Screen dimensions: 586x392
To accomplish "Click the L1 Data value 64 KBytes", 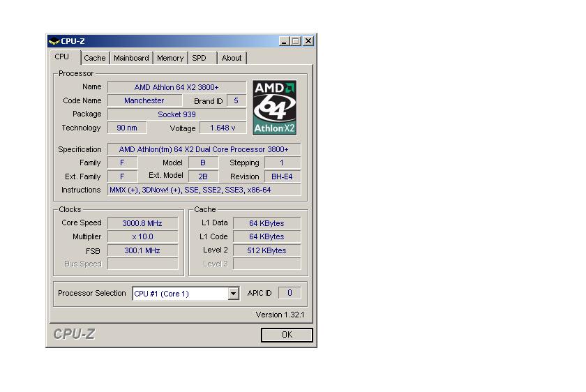I will 266,223.
